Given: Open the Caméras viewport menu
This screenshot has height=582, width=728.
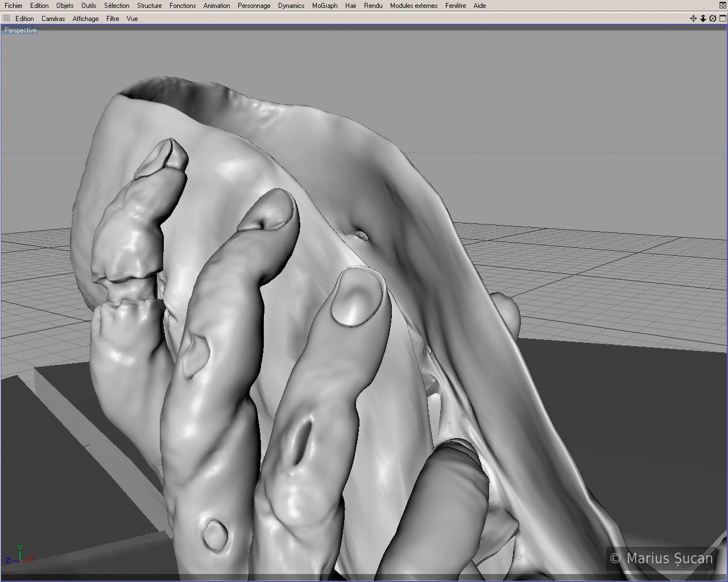Looking at the screenshot, I should point(53,19).
